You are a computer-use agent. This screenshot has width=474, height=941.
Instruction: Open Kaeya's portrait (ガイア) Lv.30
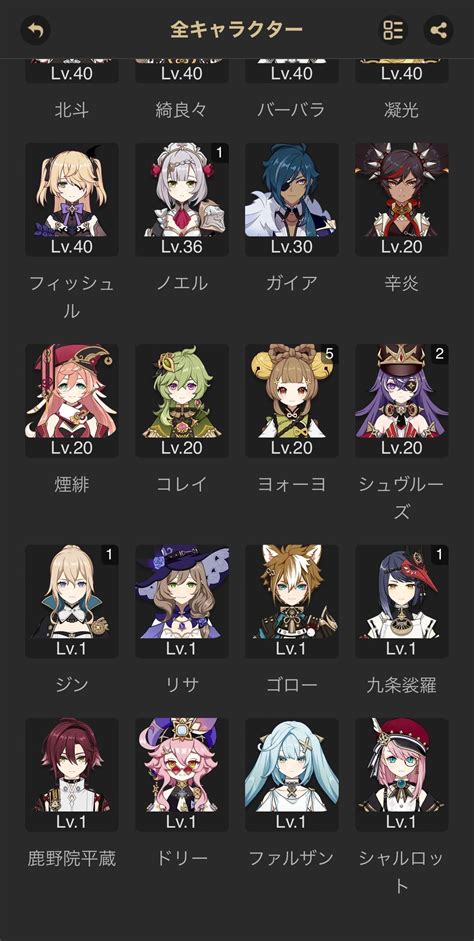292,199
